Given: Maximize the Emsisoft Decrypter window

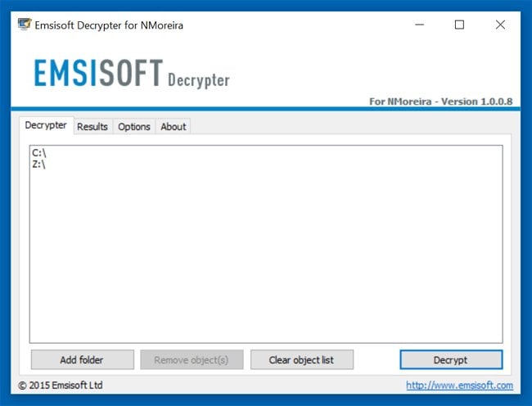Looking at the screenshot, I should [459, 25].
